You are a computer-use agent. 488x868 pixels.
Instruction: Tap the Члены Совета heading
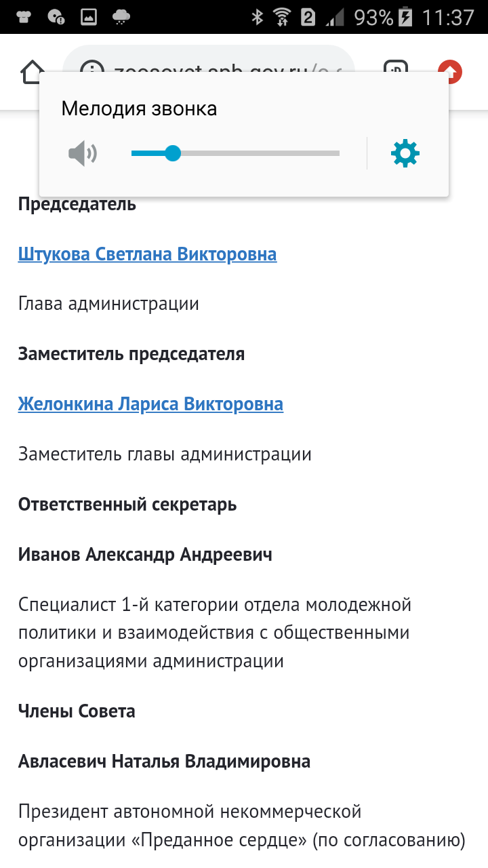click(x=77, y=711)
